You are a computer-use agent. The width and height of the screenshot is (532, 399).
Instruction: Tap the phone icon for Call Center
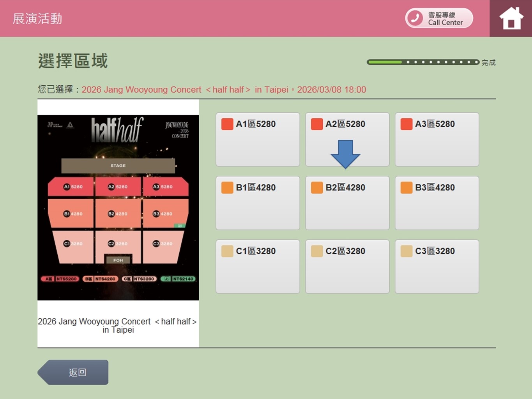(415, 18)
